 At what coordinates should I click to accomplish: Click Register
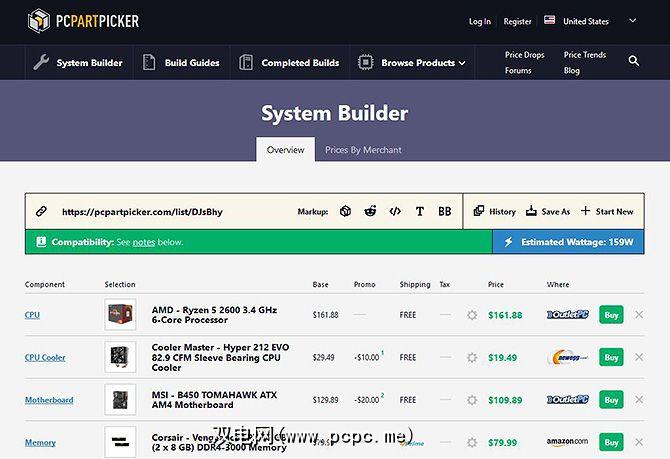coord(517,21)
